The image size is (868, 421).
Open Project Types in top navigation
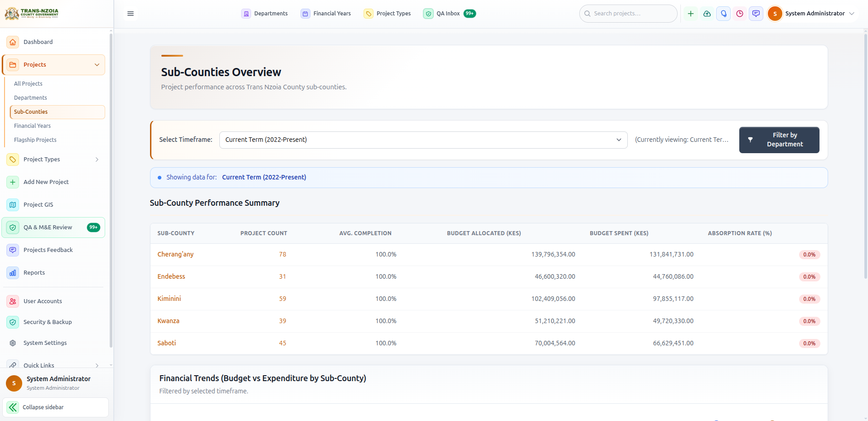pos(388,14)
